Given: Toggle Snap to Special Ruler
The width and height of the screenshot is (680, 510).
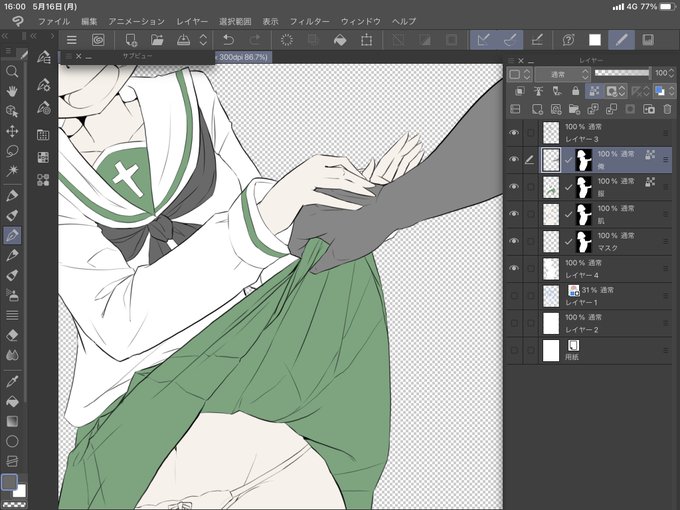Looking at the screenshot, I should click(x=510, y=40).
